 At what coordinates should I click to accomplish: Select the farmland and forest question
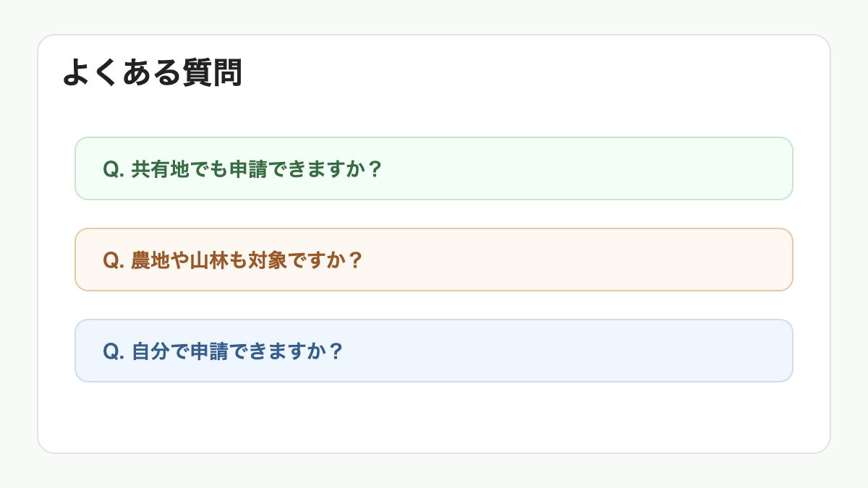tap(434, 260)
